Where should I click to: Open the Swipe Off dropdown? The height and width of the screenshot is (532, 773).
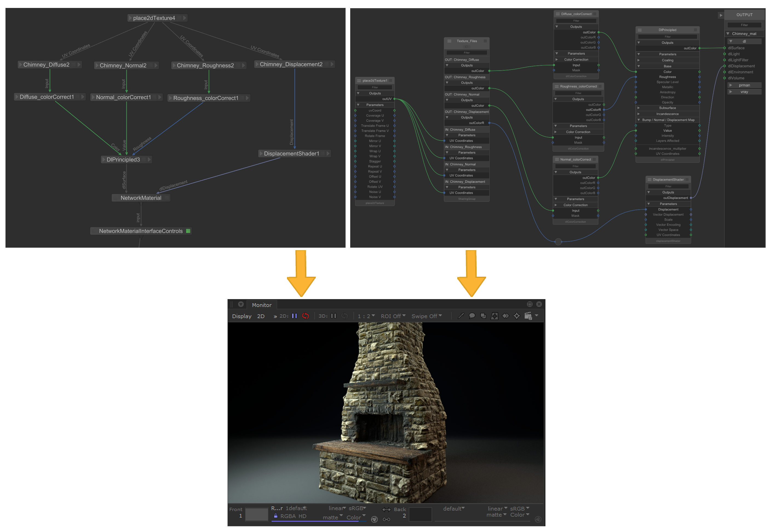click(x=426, y=316)
